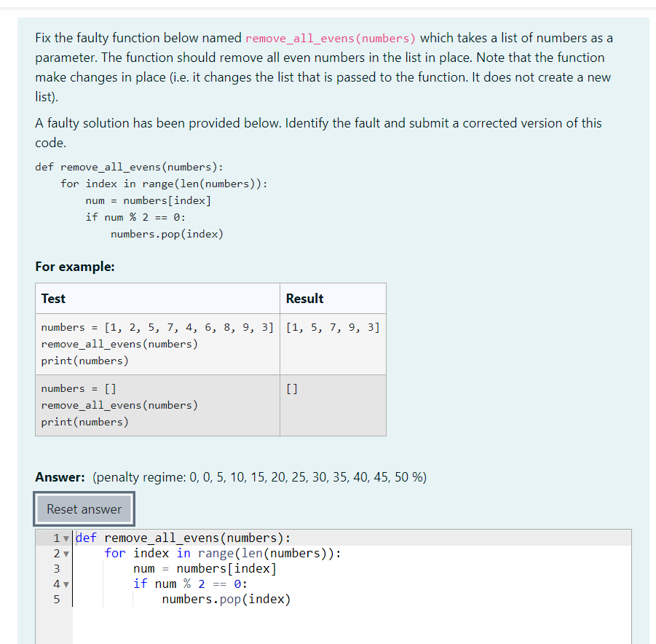
Task: Click the Reset answer button
Action: pos(83,508)
